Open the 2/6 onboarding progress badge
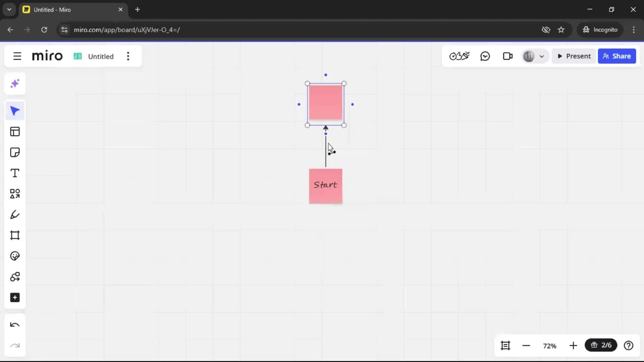Image resolution: width=644 pixels, height=362 pixels. tap(601, 345)
